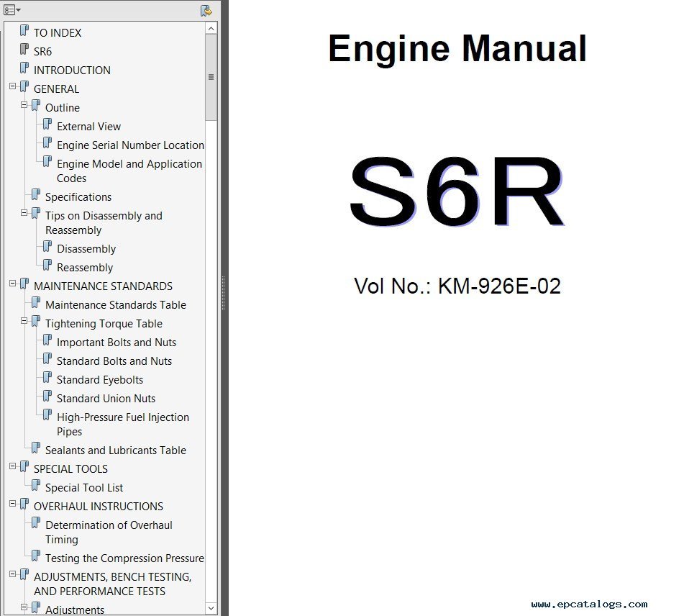The image size is (684, 616).
Task: Click the High-Pressure Fuel Injection Pipes icon
Action: pos(47,416)
